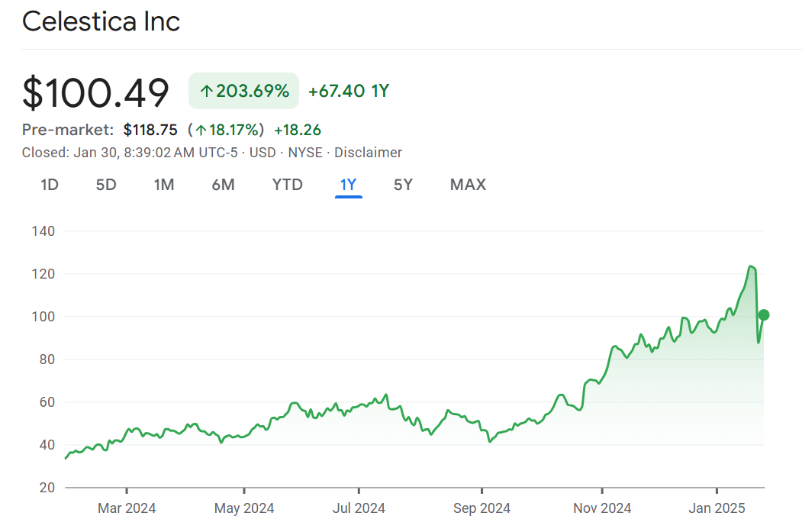Viewport: 802px width, 532px height.
Task: Switch to the 5D time range
Action: 106,185
